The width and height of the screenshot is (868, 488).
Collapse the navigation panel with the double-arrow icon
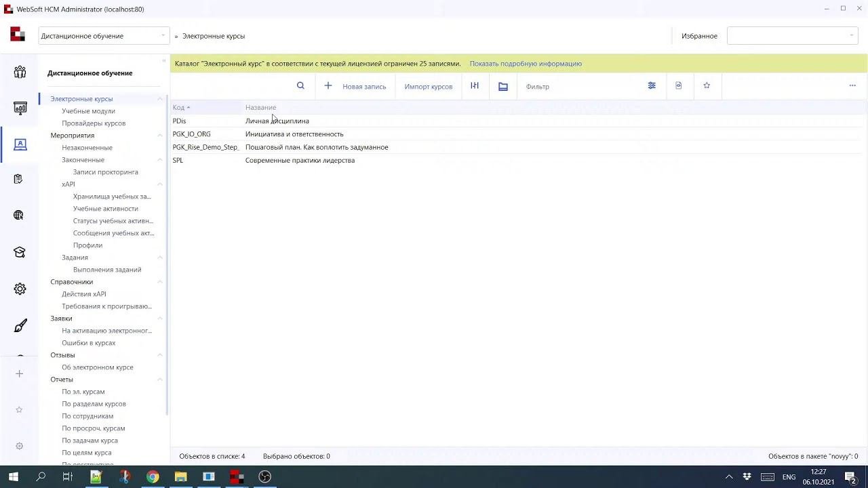(164, 61)
